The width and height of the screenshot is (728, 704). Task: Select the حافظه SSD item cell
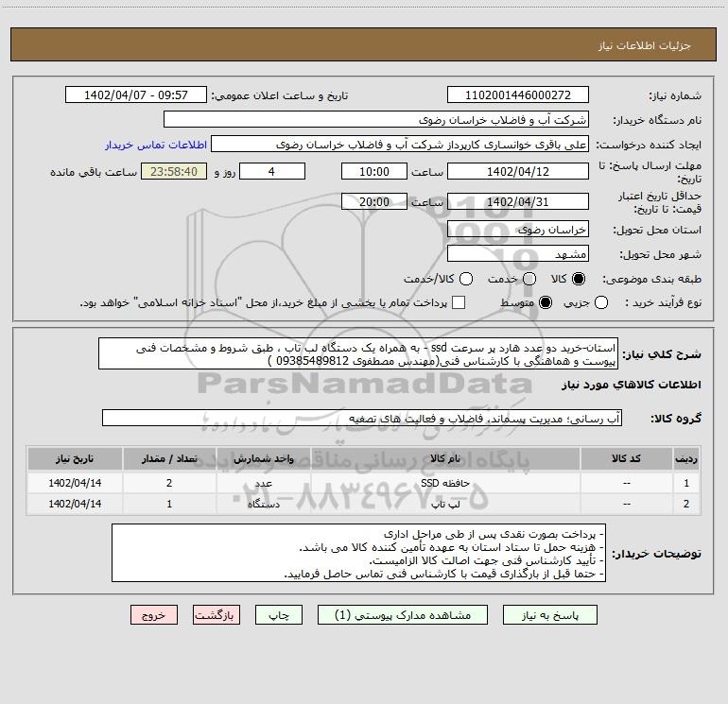point(445,483)
